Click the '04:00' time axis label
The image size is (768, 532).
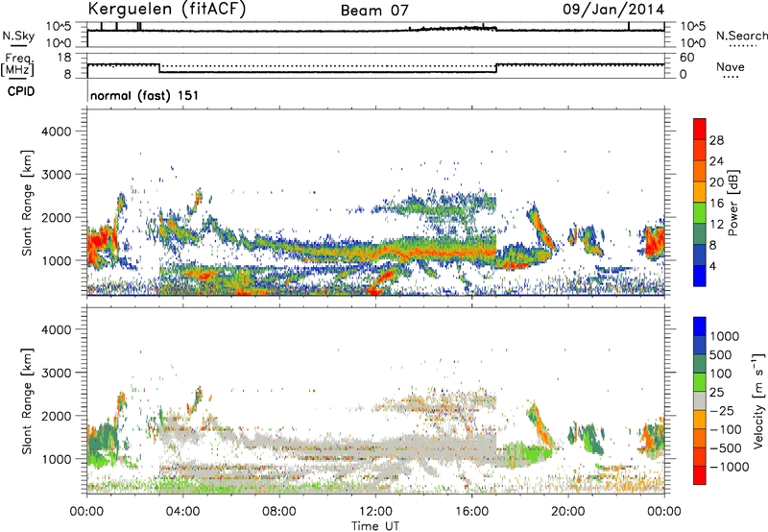182,512
